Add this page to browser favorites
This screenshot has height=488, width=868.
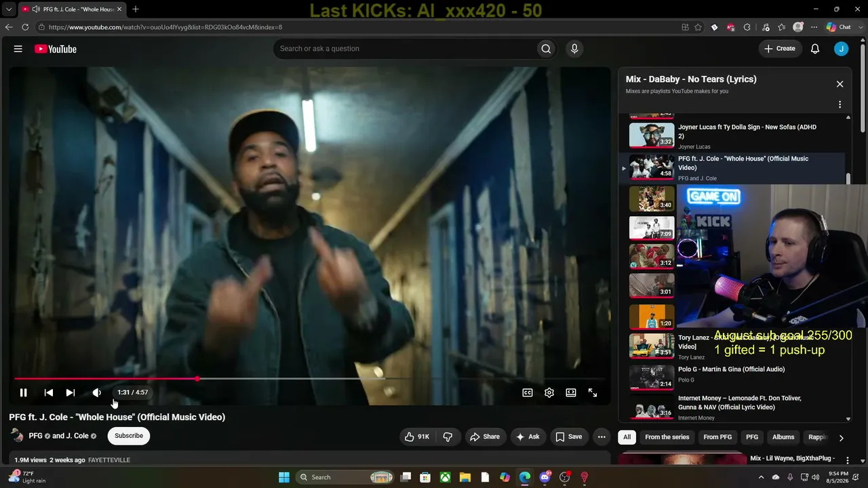(698, 27)
